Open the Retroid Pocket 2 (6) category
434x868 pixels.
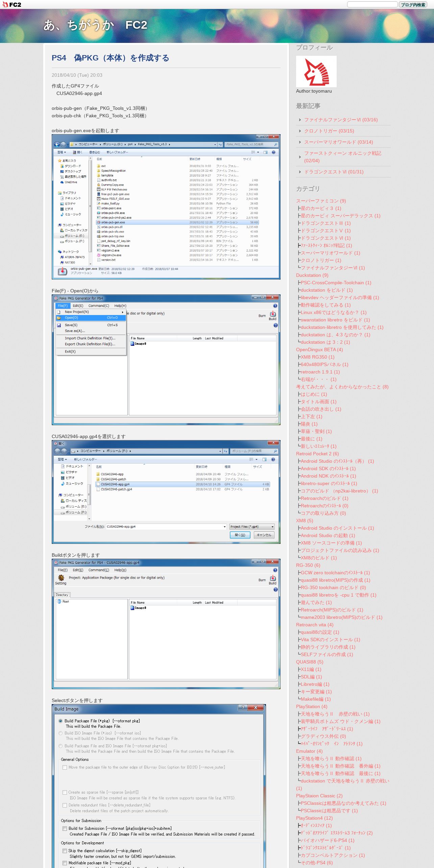[317, 454]
